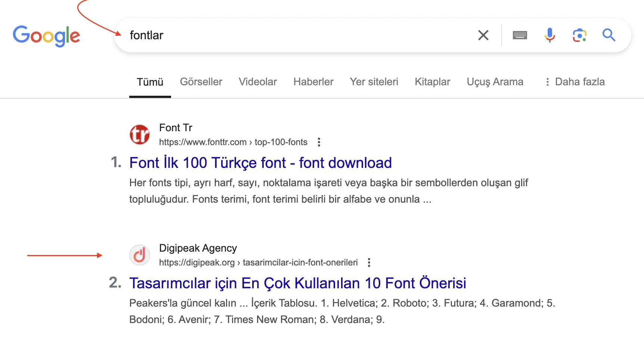Open the 'Font İlk 100 Türkçe font' result link
The width and height of the screenshot is (644, 341).
tap(260, 163)
